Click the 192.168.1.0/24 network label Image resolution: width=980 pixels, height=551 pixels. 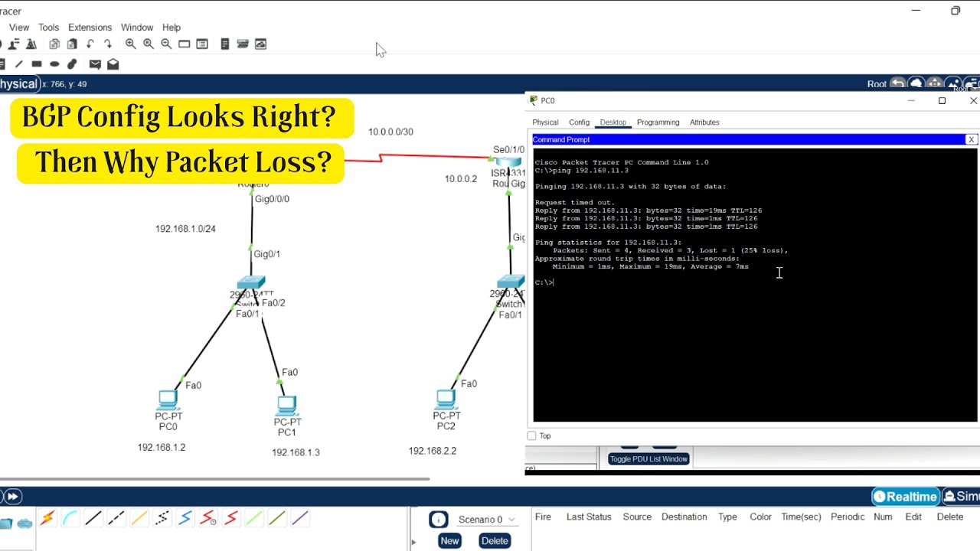pyautogui.click(x=185, y=229)
